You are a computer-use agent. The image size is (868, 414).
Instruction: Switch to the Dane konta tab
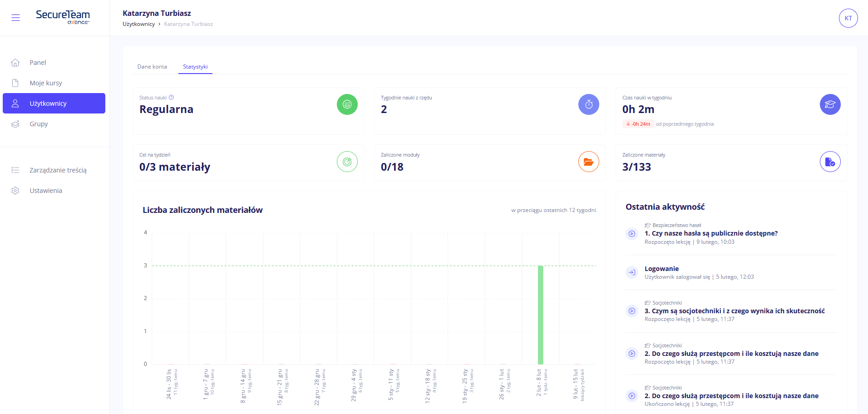click(152, 67)
